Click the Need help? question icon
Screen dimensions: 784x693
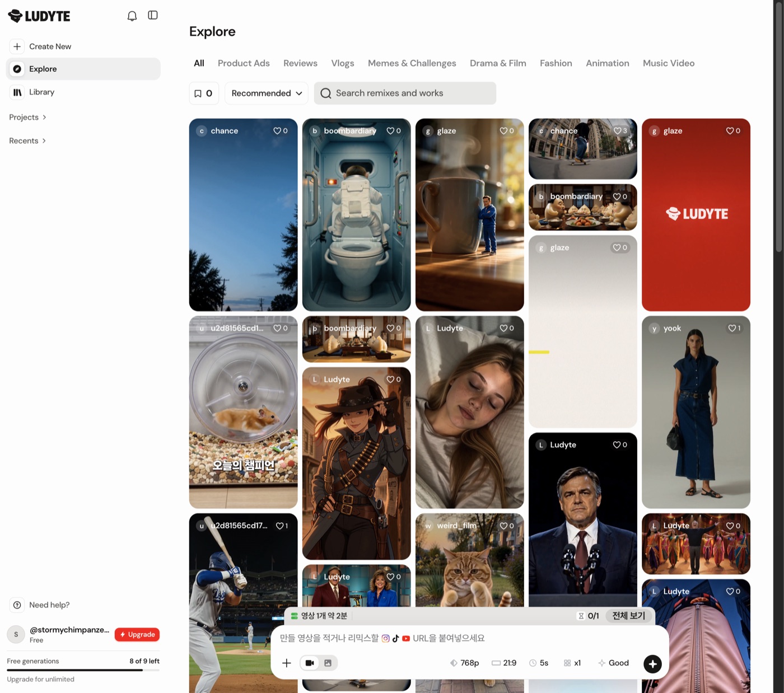[17, 605]
